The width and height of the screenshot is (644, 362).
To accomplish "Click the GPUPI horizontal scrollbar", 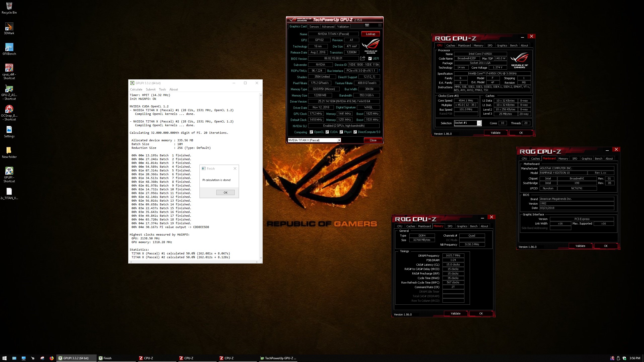I will tap(193, 262).
